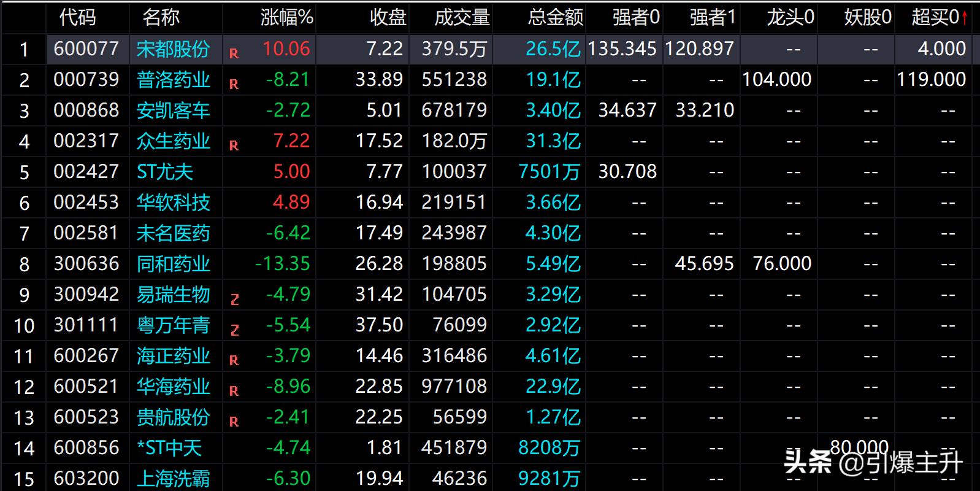980x491 pixels.
Task: Sort by the 龙头0 column header
Action: click(x=791, y=17)
